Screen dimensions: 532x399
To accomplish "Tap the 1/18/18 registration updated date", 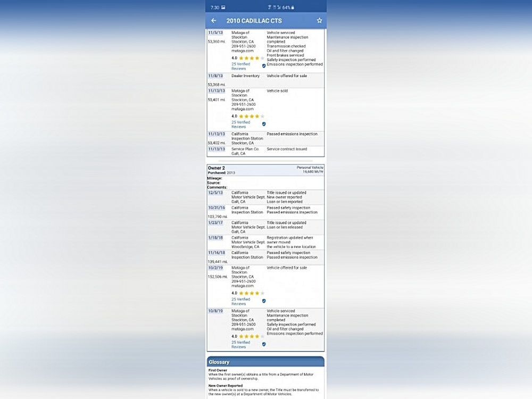I will pyautogui.click(x=215, y=238).
